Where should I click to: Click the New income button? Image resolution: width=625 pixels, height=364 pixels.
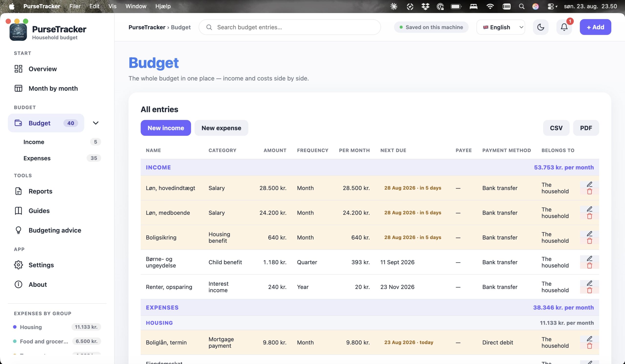pyautogui.click(x=166, y=128)
